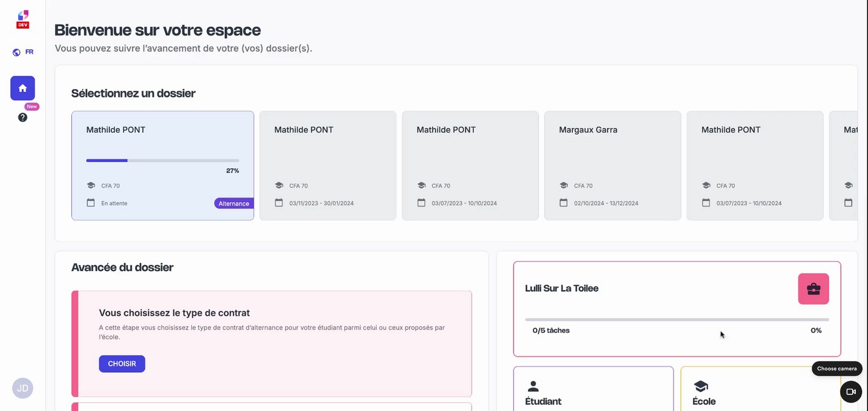Open the Étudiant card
The image size is (868, 411).
[593, 389]
